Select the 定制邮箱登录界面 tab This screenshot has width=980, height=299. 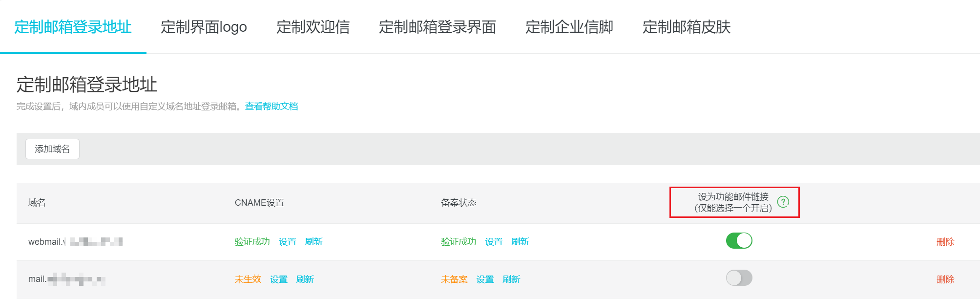click(x=437, y=27)
